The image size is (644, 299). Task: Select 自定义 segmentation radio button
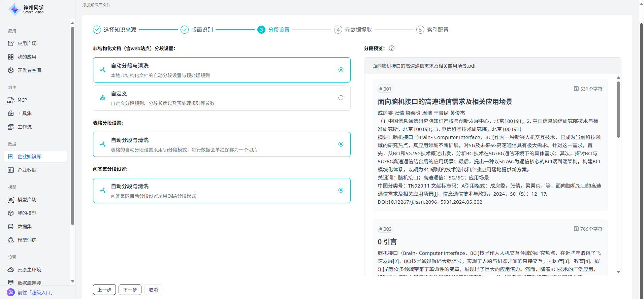341,98
